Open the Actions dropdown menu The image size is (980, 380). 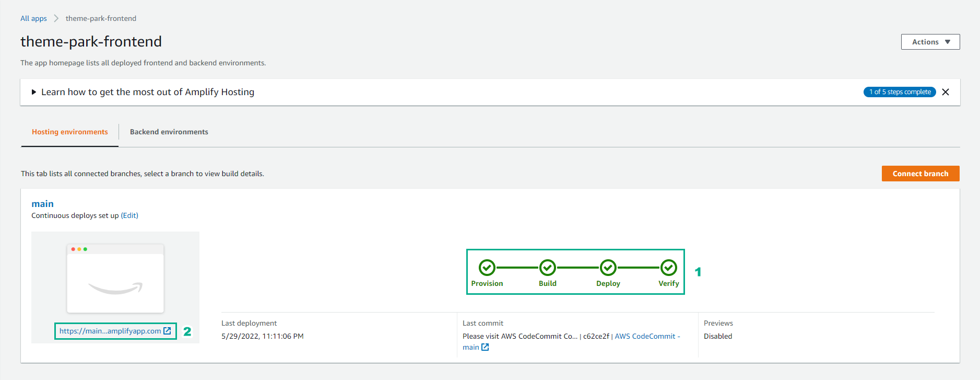(930, 42)
